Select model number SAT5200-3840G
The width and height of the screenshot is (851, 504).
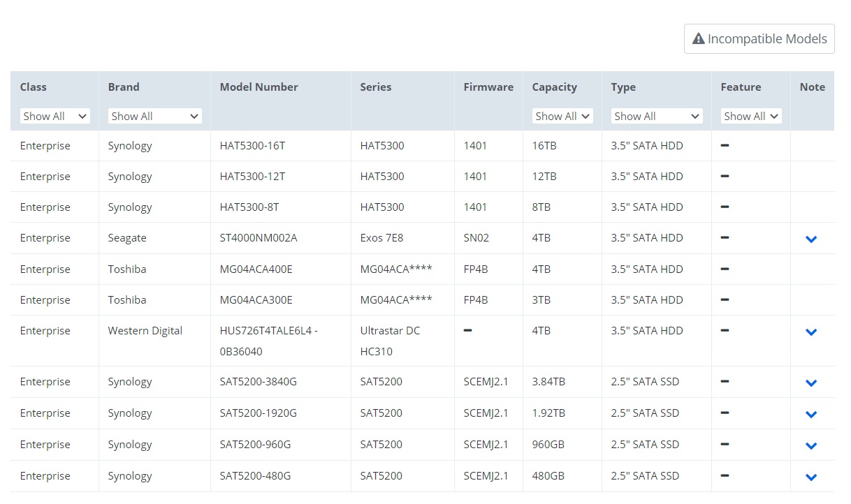click(259, 382)
